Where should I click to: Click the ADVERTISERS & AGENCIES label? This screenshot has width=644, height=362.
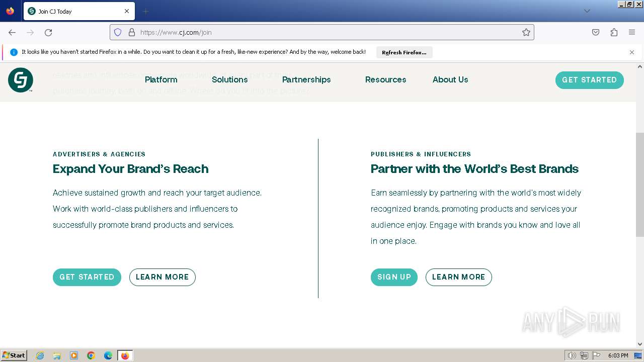(99, 154)
